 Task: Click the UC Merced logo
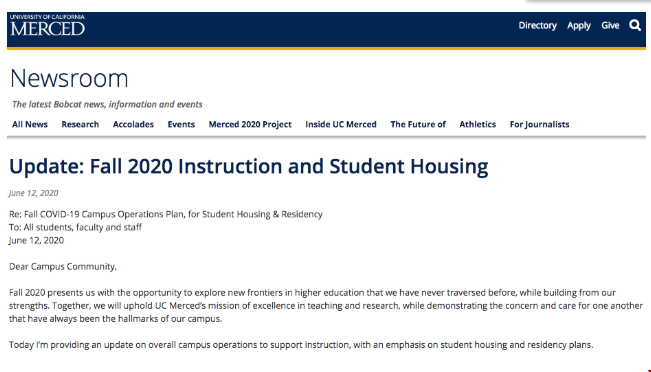47,25
